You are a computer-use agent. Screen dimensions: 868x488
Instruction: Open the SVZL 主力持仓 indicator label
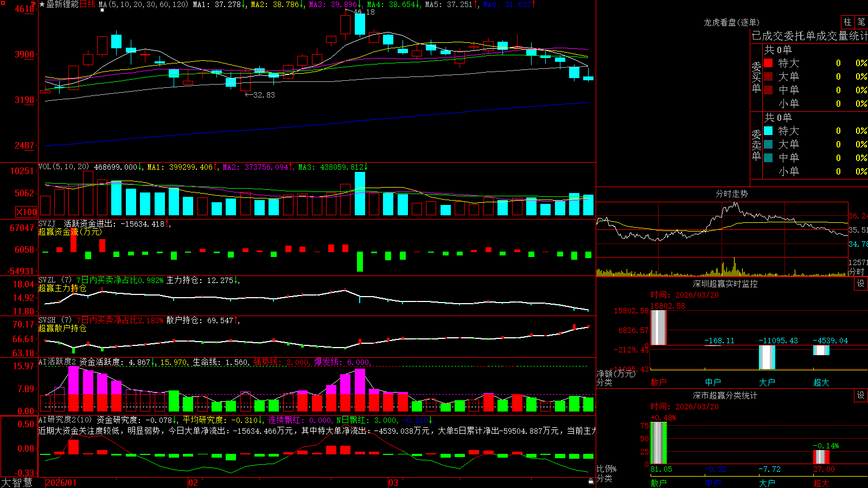(55, 280)
